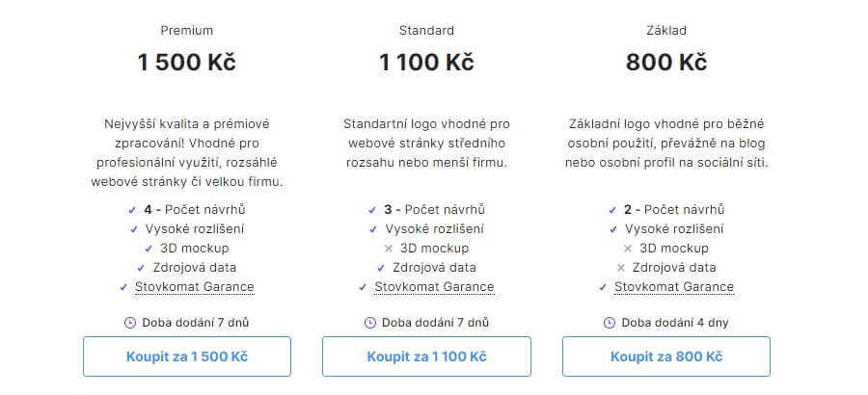This screenshot has width=868, height=395.
Task: Open the Stovkomat Garance link in Základ
Action: (x=674, y=287)
